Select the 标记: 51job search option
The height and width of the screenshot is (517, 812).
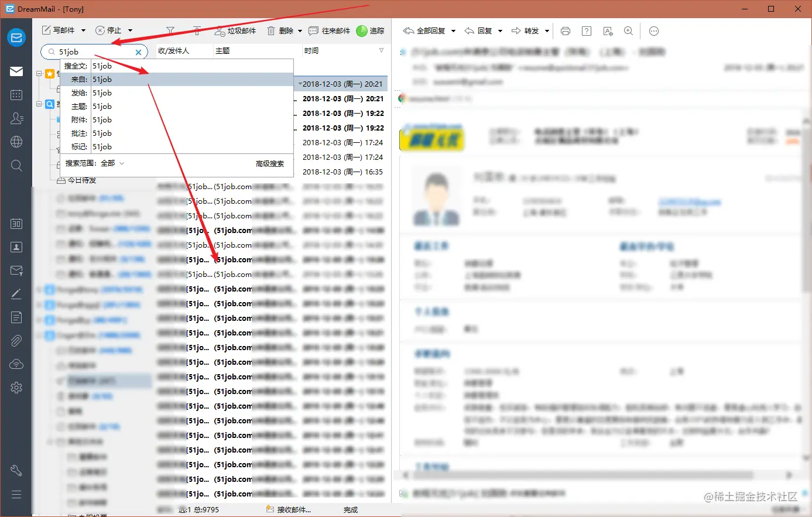176,146
